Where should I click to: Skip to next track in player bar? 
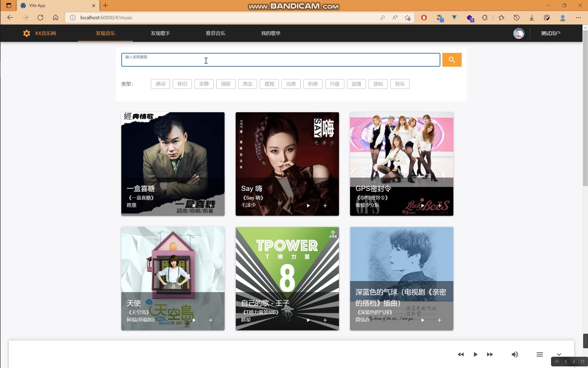point(490,354)
